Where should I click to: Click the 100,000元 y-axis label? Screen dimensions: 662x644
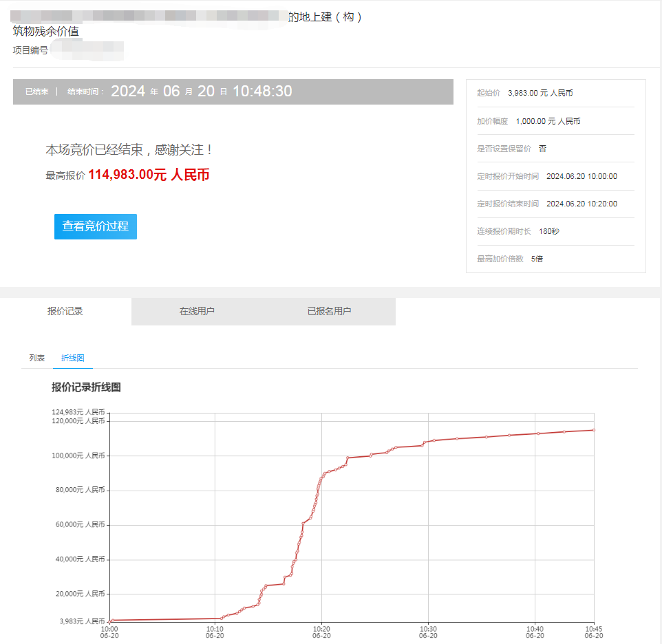[78, 455]
